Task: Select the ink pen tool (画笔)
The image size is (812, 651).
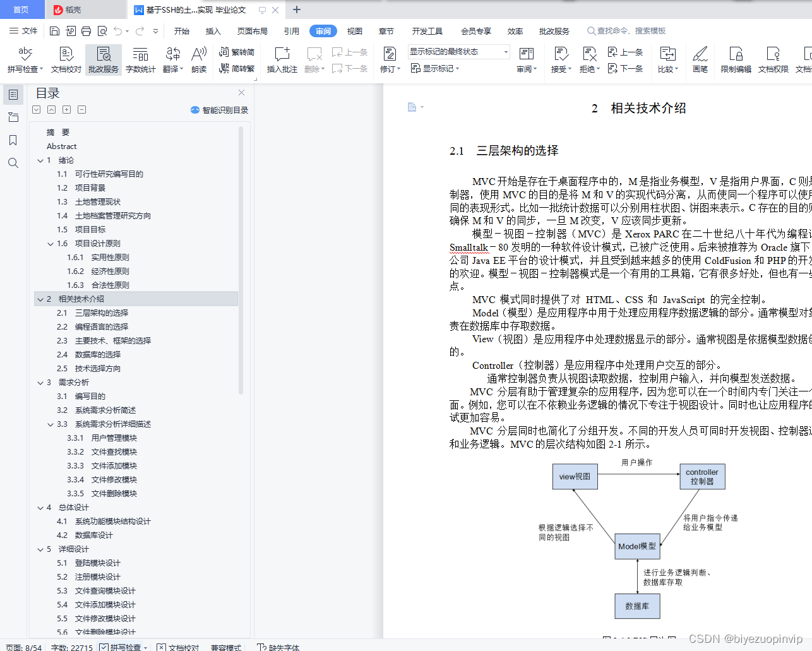Action: pos(700,60)
